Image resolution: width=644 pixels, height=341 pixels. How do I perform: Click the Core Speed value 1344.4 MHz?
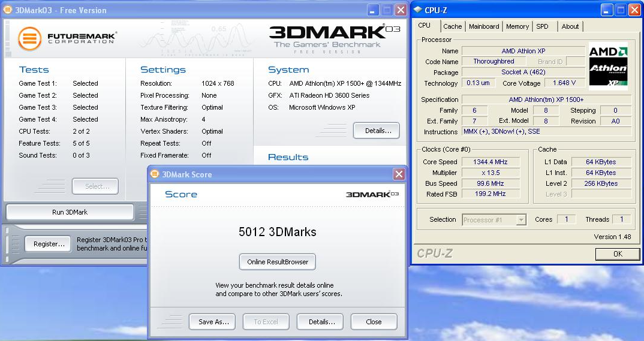[x=490, y=162]
